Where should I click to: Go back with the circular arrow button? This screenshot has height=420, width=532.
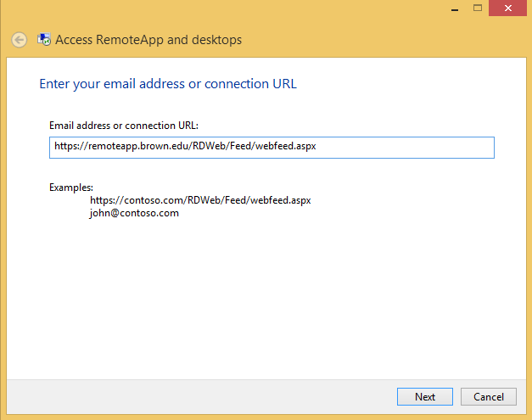pyautogui.click(x=19, y=40)
